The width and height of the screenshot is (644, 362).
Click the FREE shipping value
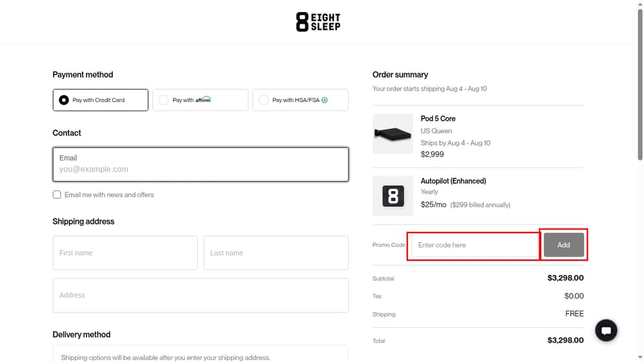click(574, 314)
